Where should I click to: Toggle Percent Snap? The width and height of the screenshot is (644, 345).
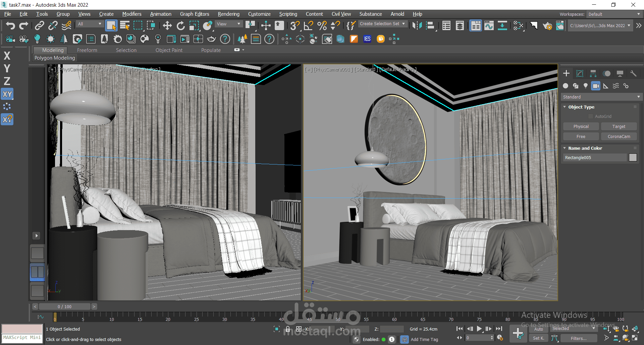[x=322, y=25]
